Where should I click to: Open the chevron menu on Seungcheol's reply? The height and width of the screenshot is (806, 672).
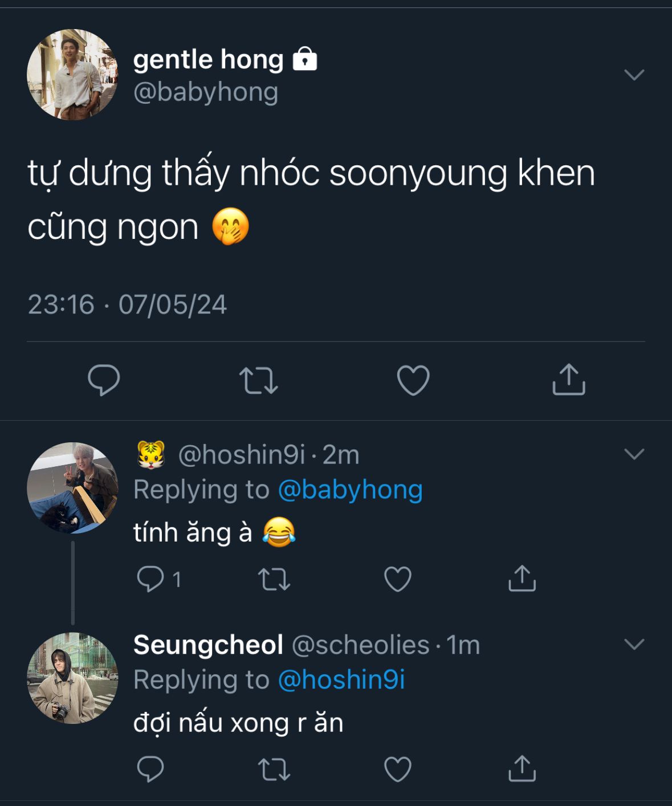tap(634, 644)
